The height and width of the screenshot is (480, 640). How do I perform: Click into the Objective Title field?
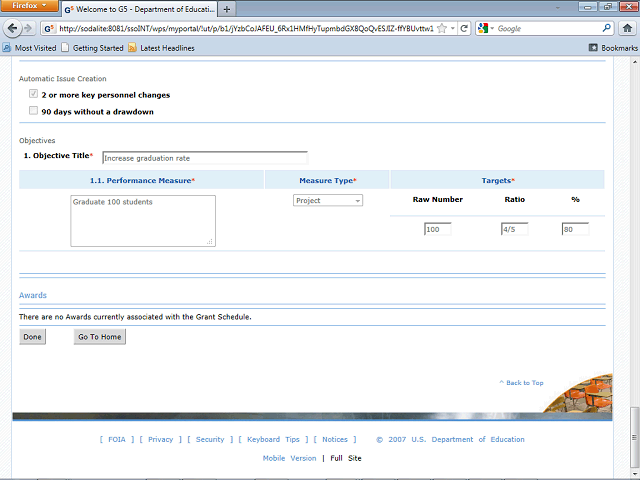tap(205, 158)
